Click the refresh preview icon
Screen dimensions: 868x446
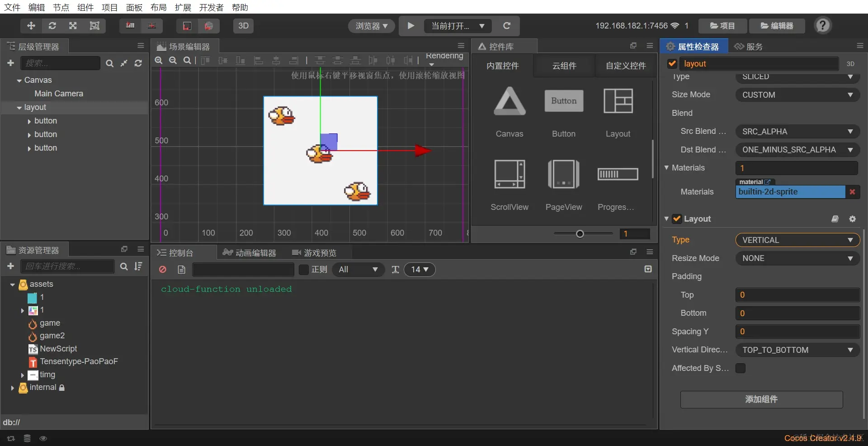507,26
